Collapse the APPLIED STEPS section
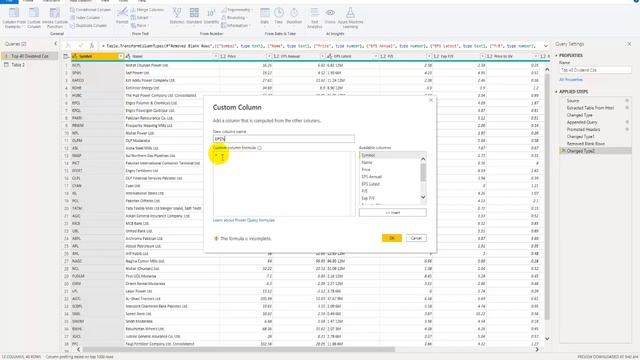 556,92
